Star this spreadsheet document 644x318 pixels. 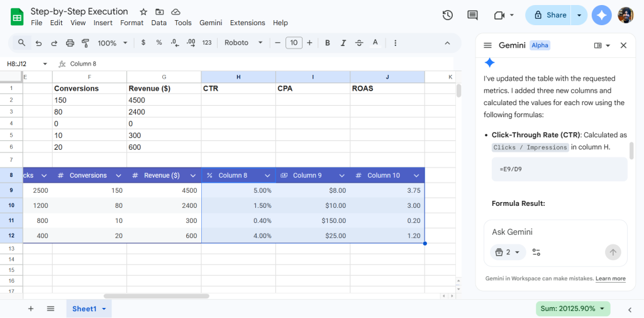[x=143, y=12]
